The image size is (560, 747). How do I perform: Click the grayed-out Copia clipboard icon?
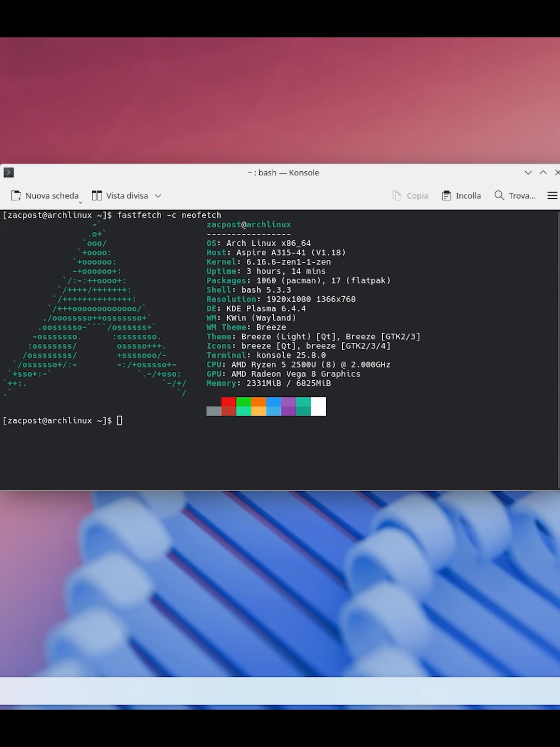click(397, 196)
